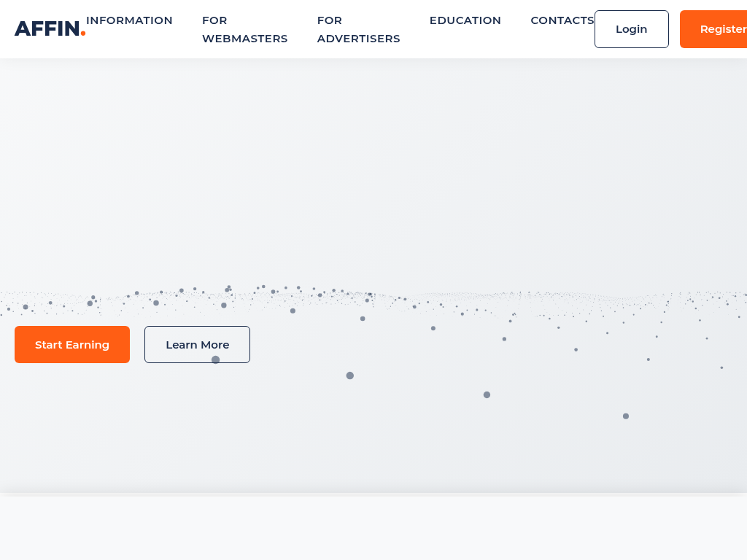
Task: Navigate to the Contacts page
Action: [562, 20]
